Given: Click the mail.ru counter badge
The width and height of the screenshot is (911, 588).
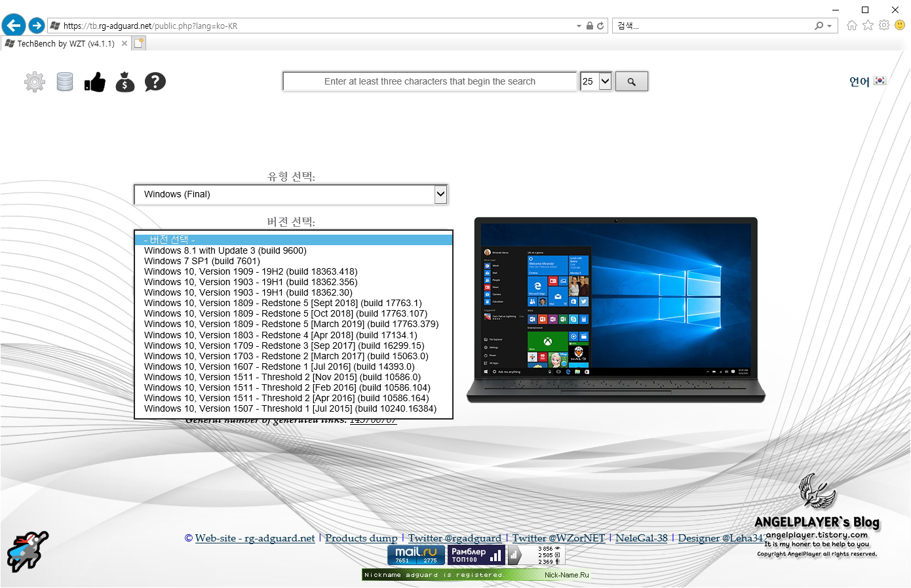Looking at the screenshot, I should point(416,555).
